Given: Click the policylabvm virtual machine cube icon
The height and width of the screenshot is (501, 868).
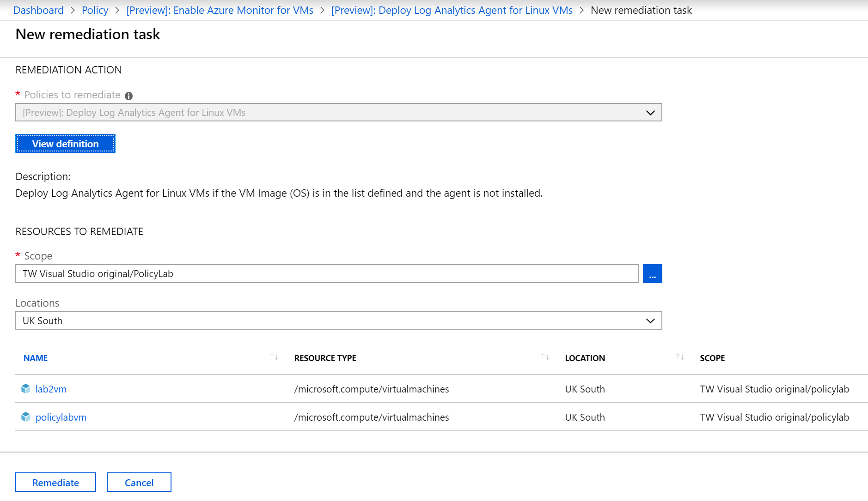Looking at the screenshot, I should point(25,417).
